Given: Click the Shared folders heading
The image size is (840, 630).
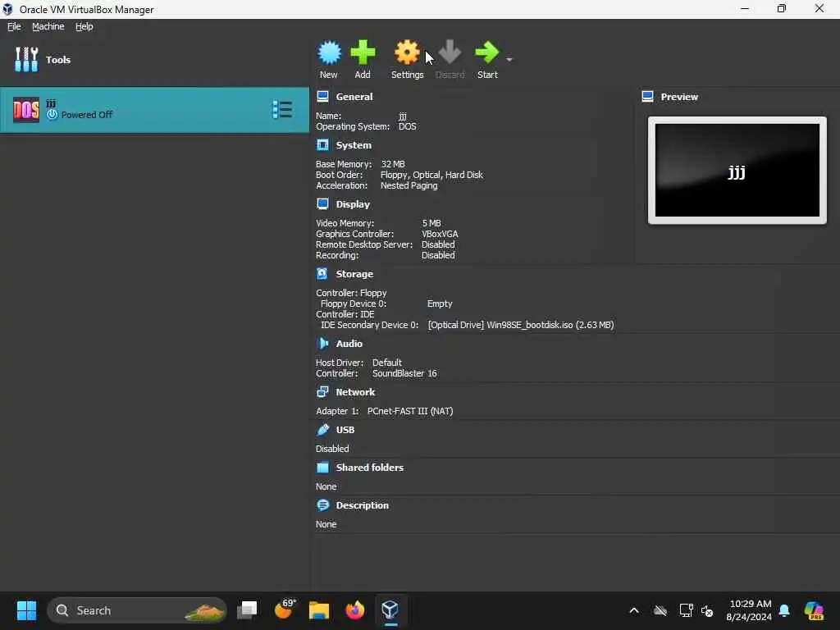Looking at the screenshot, I should (370, 467).
